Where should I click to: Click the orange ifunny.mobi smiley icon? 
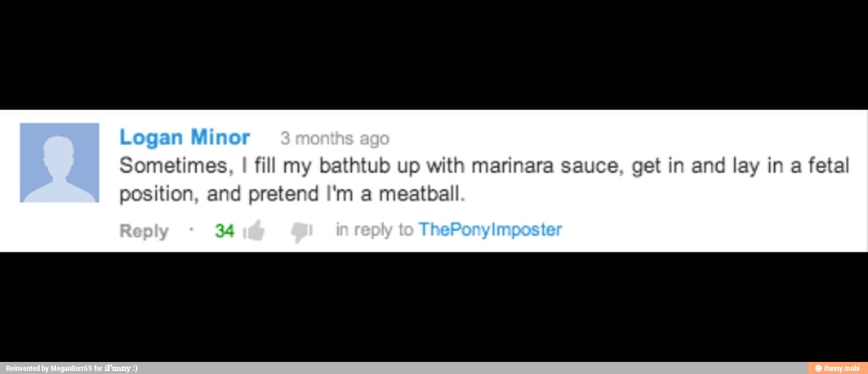coord(818,368)
